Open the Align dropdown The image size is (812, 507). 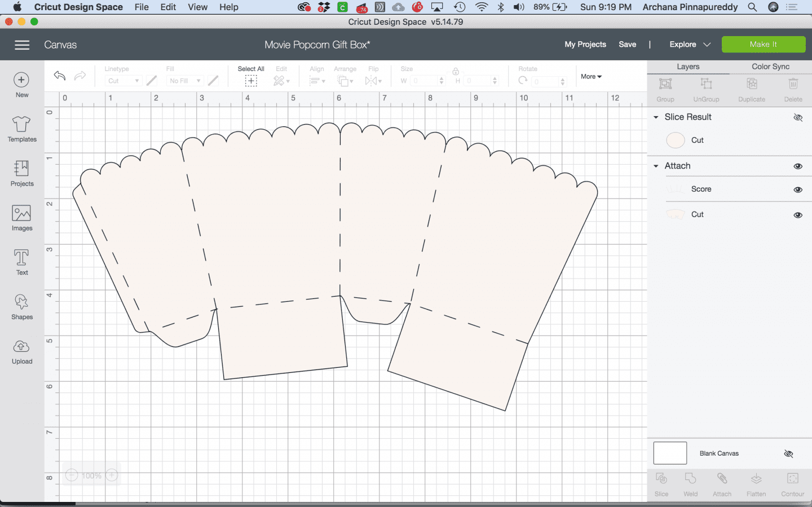[317, 81]
